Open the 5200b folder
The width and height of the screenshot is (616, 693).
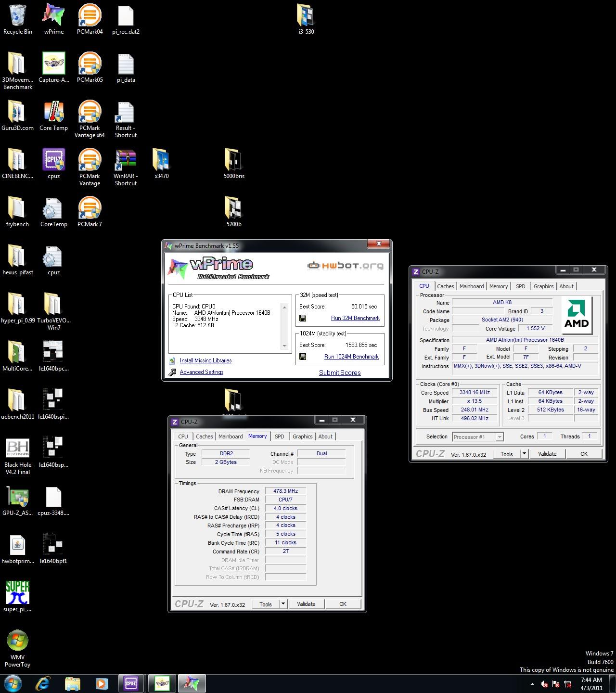(234, 212)
